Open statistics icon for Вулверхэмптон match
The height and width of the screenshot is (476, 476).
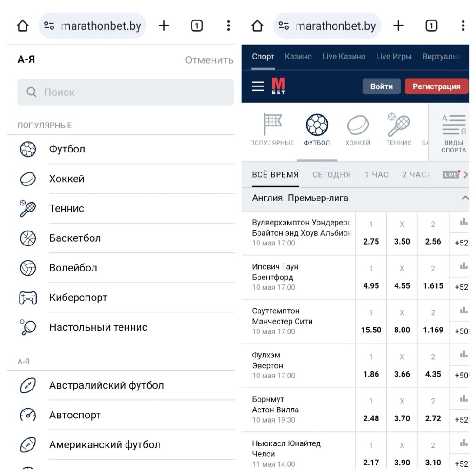tap(463, 222)
